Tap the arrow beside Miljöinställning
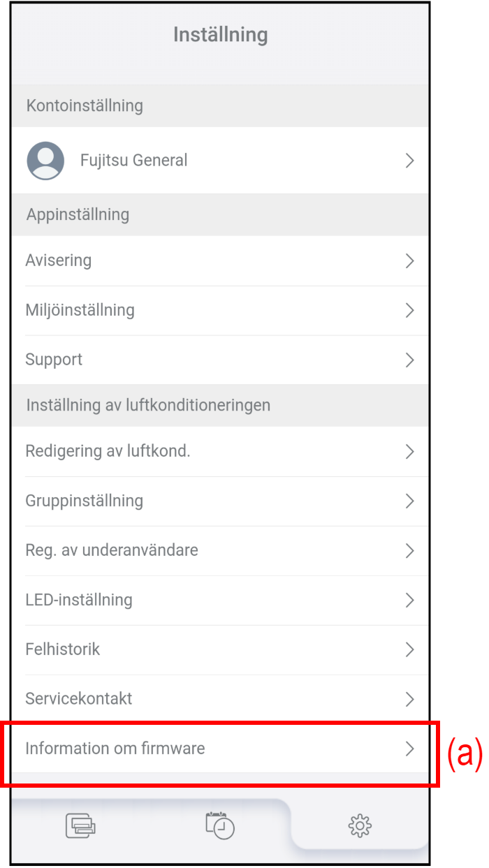The image size is (489, 868). [x=410, y=311]
